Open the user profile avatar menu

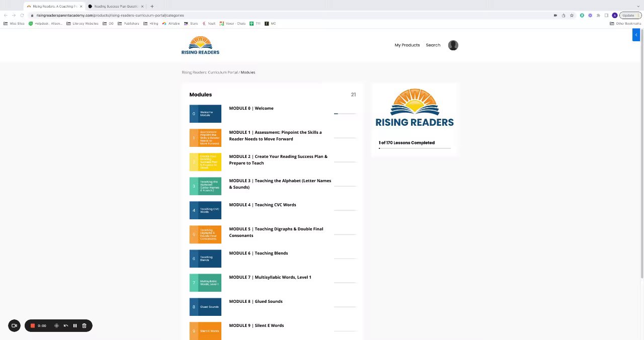click(453, 45)
